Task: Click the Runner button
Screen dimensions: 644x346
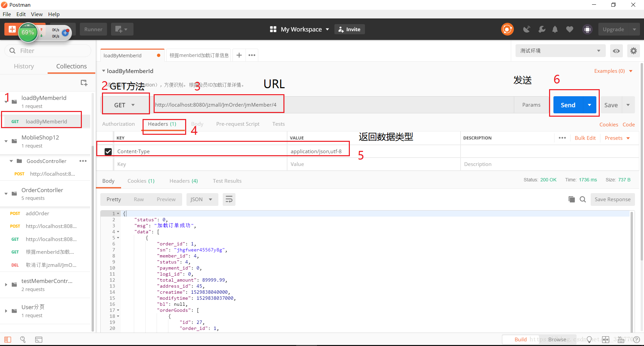Action: tap(93, 30)
